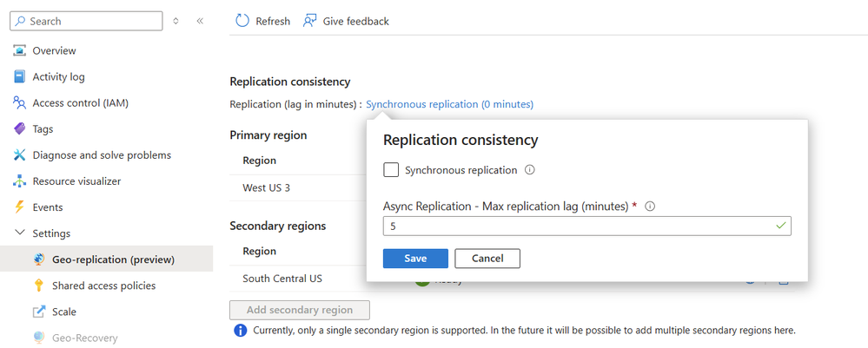The height and width of the screenshot is (348, 868).
Task: Click the Tags icon in sidebar
Action: click(19, 128)
